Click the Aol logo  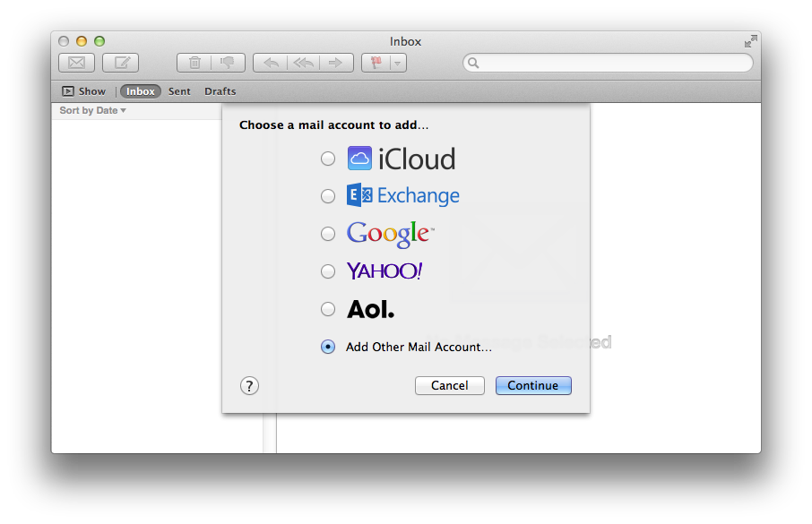[371, 309]
